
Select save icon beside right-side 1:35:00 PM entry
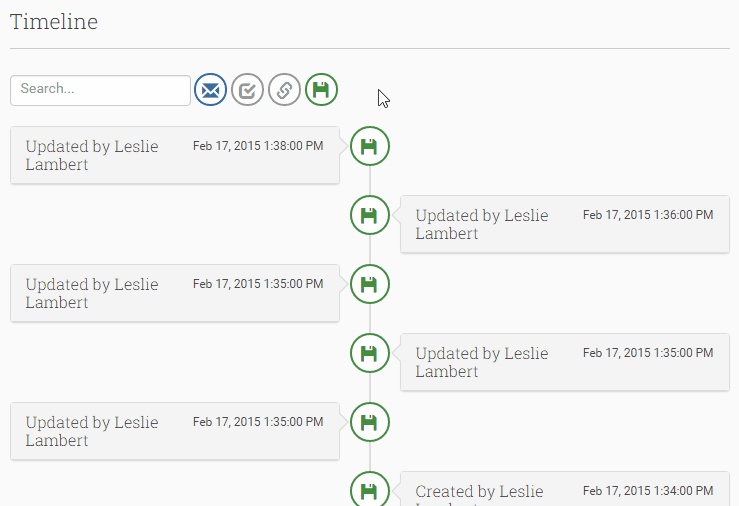(370, 353)
